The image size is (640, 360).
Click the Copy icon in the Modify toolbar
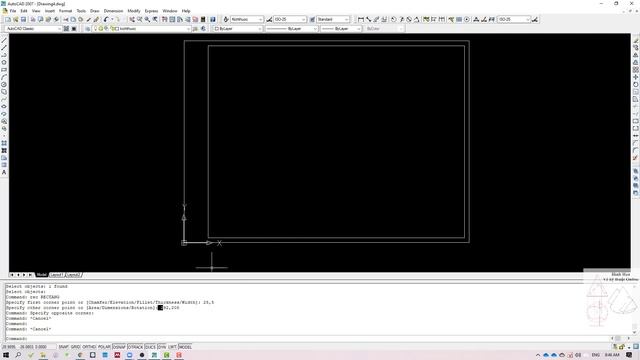tap(636, 48)
